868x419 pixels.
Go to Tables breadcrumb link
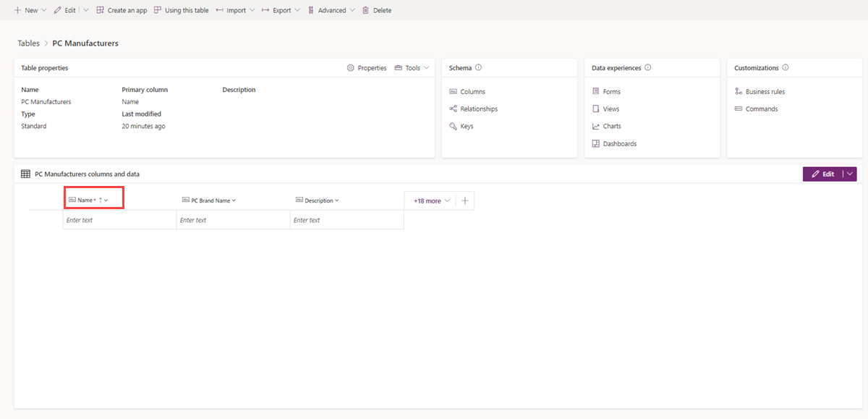[x=29, y=43]
